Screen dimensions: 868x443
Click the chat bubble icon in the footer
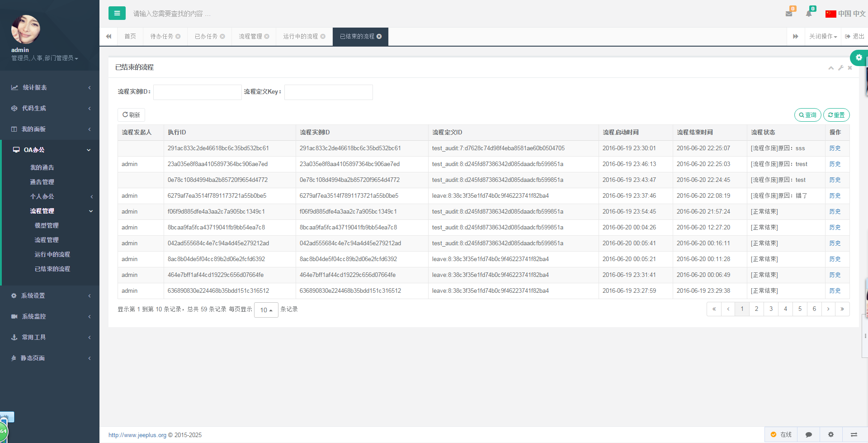tap(809, 434)
